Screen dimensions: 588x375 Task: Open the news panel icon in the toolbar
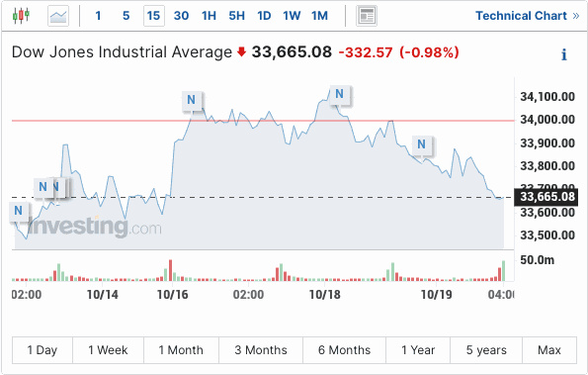[x=367, y=16]
